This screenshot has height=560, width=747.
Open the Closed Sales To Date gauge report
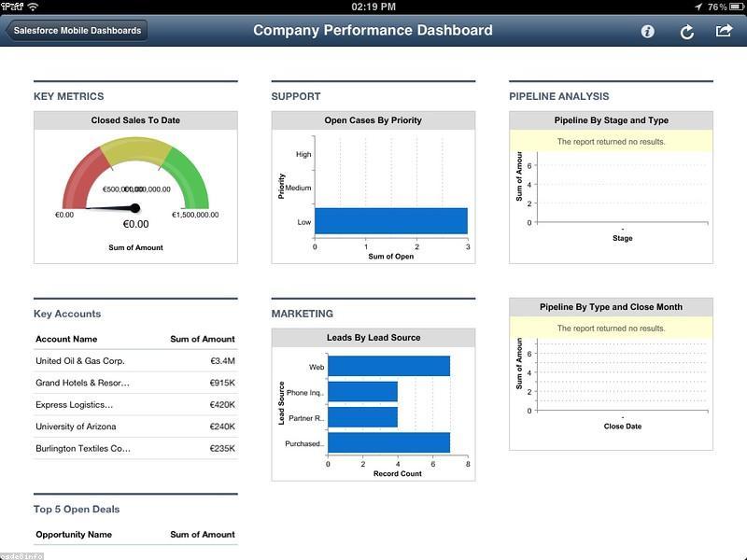point(134,119)
